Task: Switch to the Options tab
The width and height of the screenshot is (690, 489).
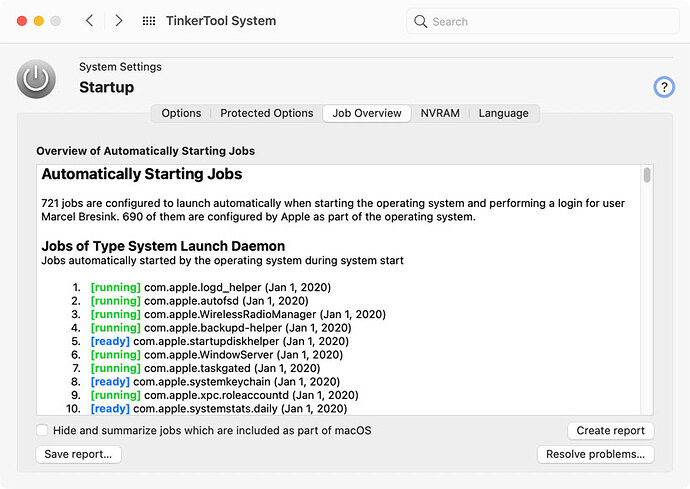Action: [181, 114]
